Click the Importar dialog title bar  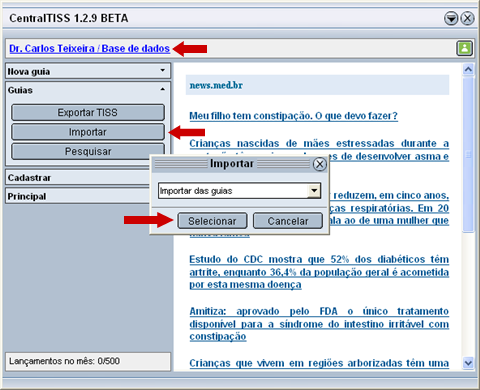tap(232, 164)
